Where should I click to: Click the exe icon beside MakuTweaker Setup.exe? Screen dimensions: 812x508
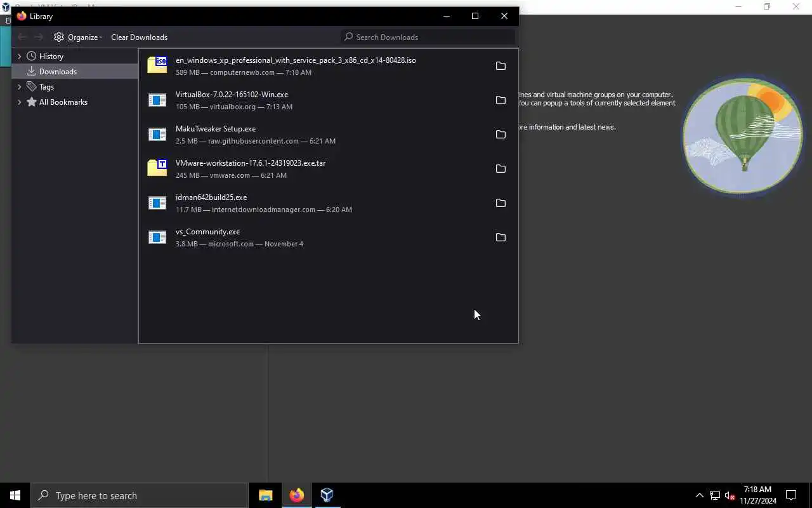tap(157, 134)
